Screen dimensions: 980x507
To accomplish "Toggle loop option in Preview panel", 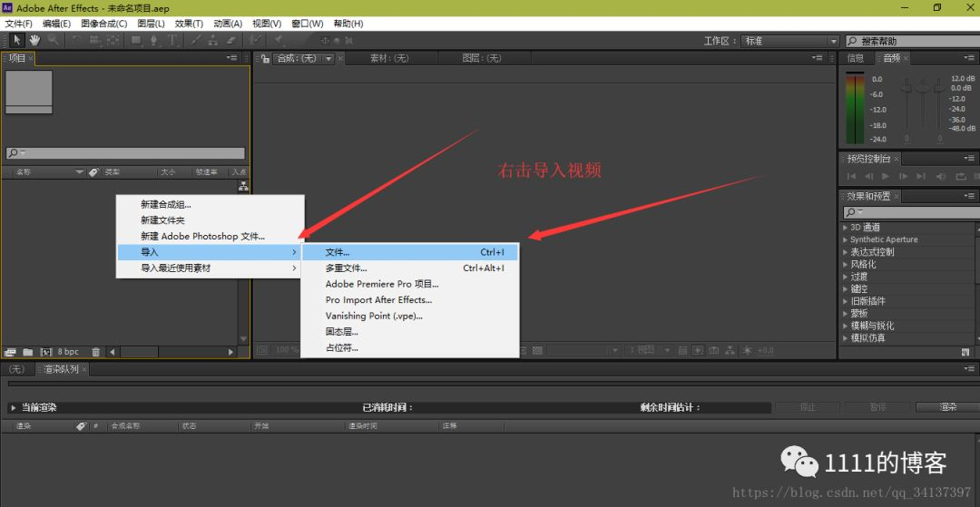I will coord(961,177).
